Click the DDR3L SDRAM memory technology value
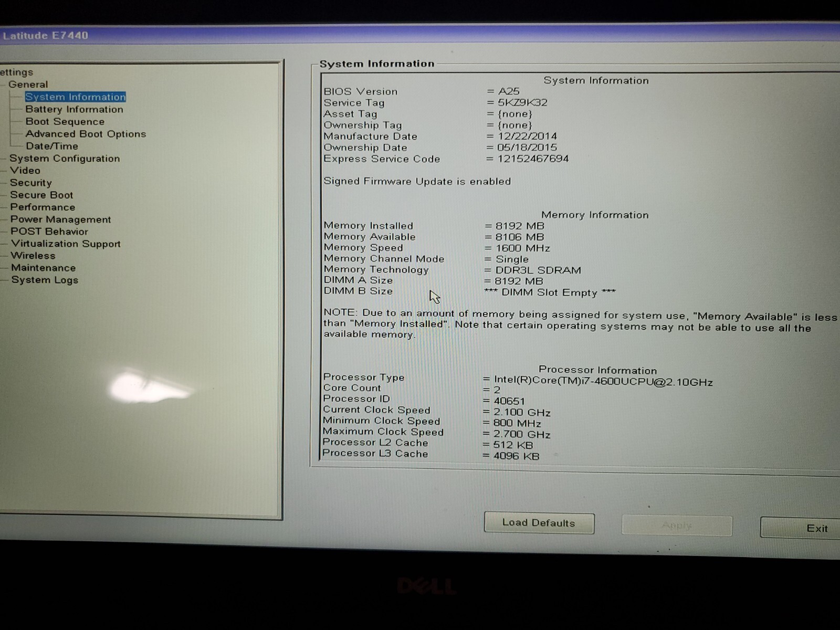Viewport: 840px width, 630px height. (x=538, y=270)
